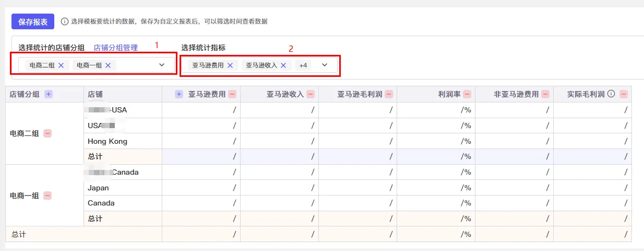Remove the 亚马逊收入 tag from metric selector
The width and height of the screenshot is (644, 251).
tap(283, 65)
